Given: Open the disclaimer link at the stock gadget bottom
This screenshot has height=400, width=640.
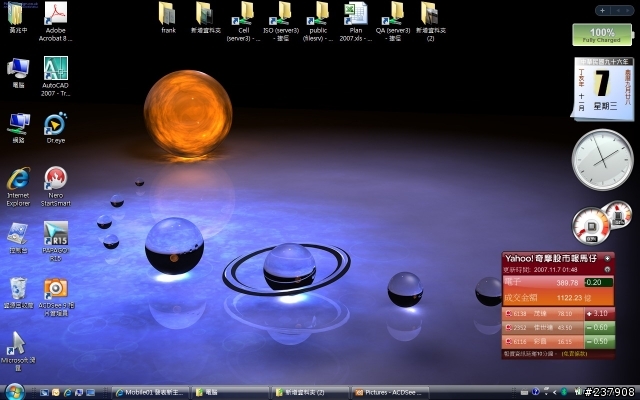Looking at the screenshot, I should click(574, 353).
